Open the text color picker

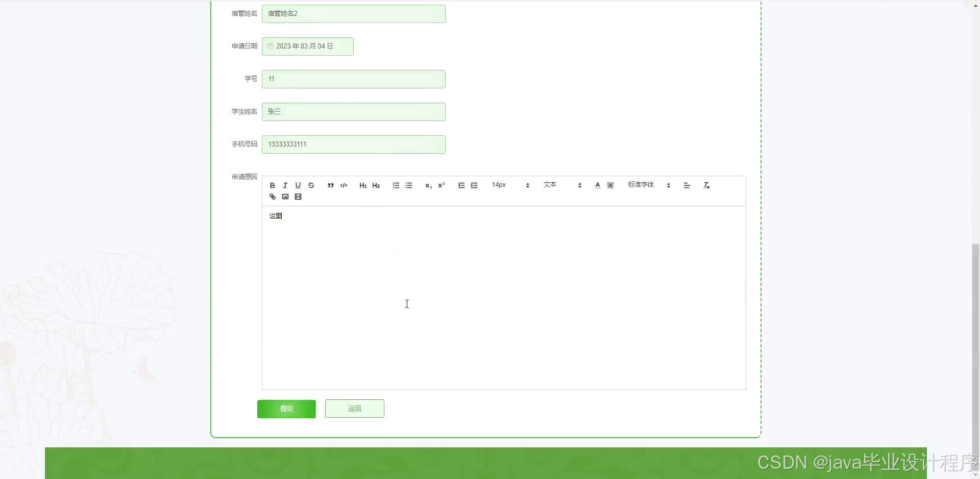[598, 185]
